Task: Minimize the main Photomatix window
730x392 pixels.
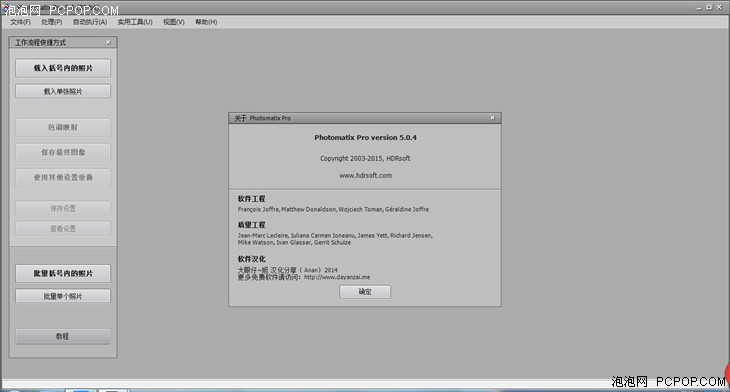Action: point(699,7)
